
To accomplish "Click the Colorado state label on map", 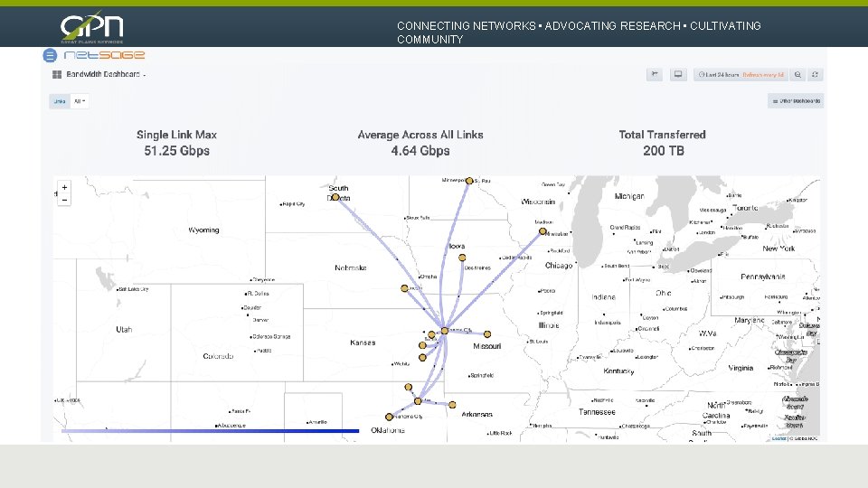I will click(x=218, y=356).
